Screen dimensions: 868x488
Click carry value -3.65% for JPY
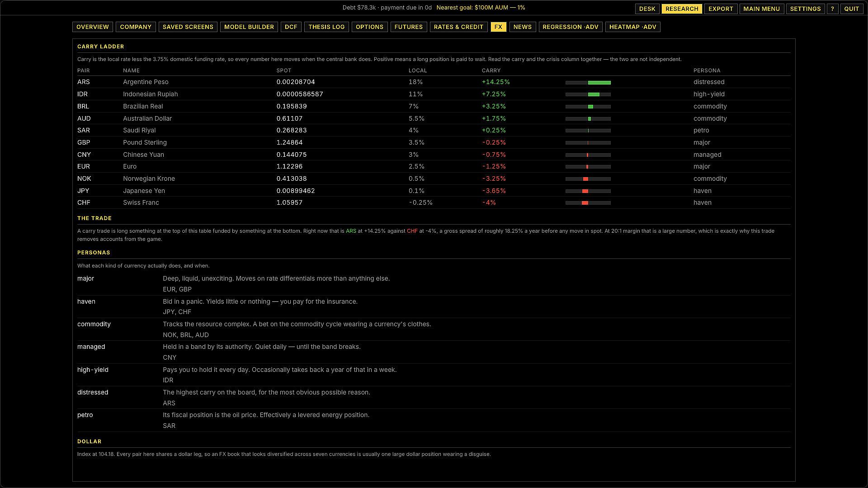pyautogui.click(x=494, y=191)
